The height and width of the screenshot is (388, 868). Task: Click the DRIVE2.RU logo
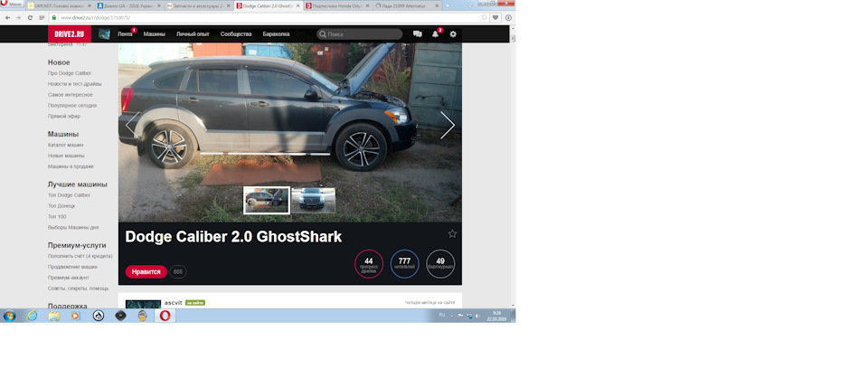click(x=70, y=33)
